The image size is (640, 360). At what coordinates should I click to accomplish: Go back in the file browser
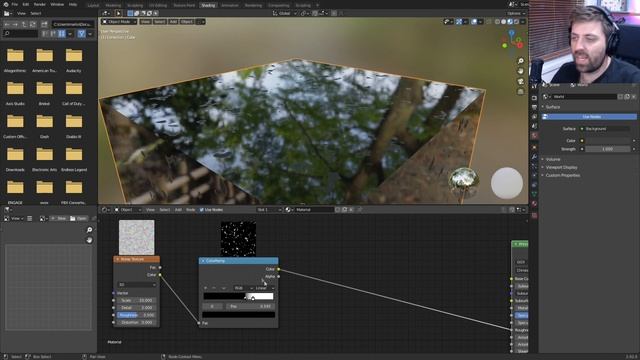click(7, 24)
